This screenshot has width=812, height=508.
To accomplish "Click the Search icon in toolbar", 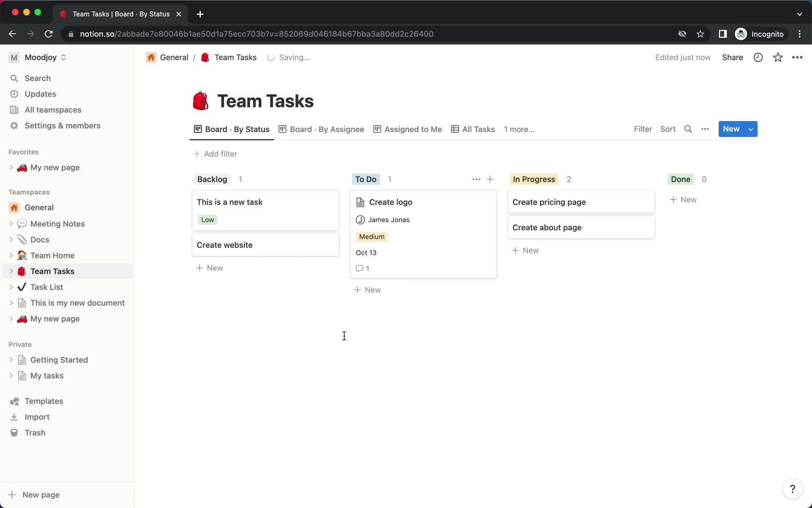I will (688, 129).
